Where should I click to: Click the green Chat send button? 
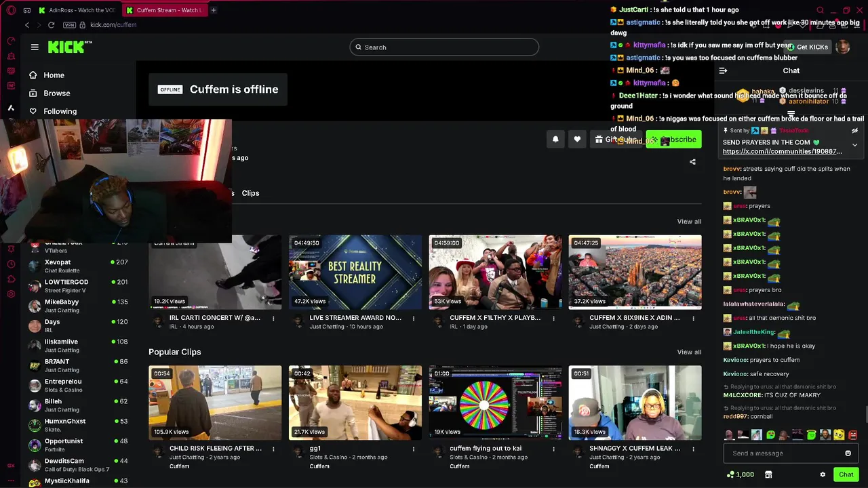pos(846,474)
